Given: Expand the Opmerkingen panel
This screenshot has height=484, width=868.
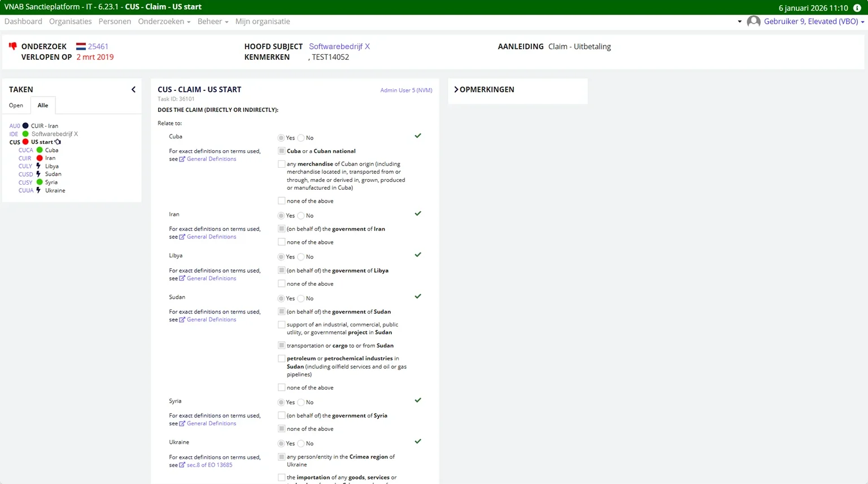Looking at the screenshot, I should [x=456, y=89].
